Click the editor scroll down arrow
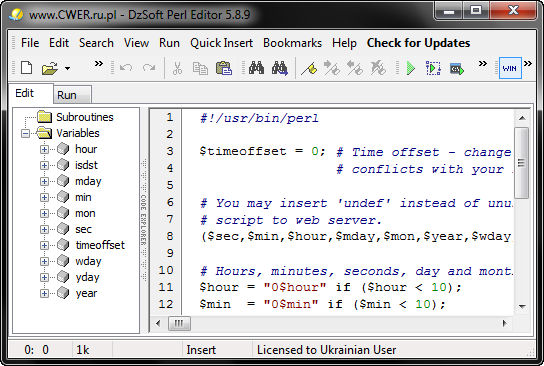The image size is (544, 366). tap(522, 307)
